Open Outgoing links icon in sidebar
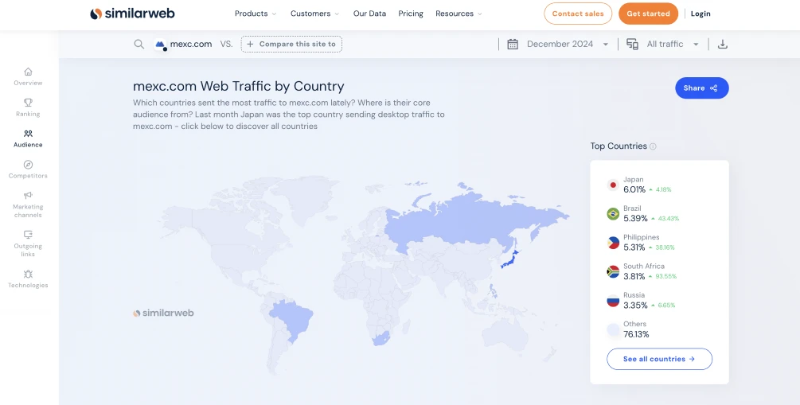Viewport: 800px width, 405px height. (x=28, y=235)
